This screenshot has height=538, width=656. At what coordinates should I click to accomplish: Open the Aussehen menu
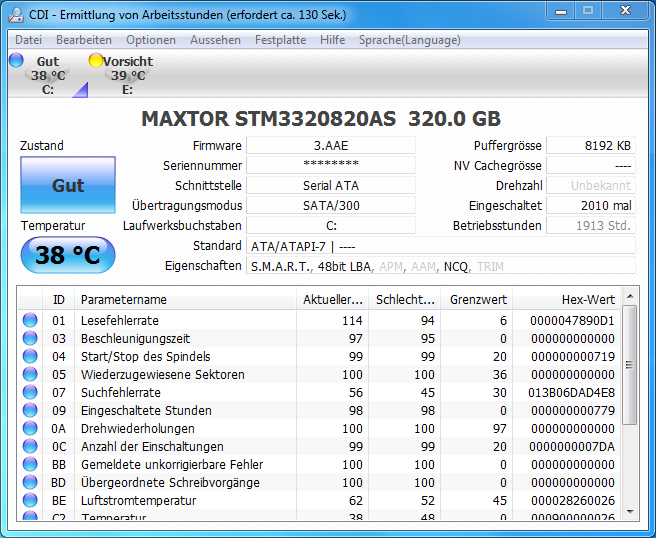click(x=215, y=40)
